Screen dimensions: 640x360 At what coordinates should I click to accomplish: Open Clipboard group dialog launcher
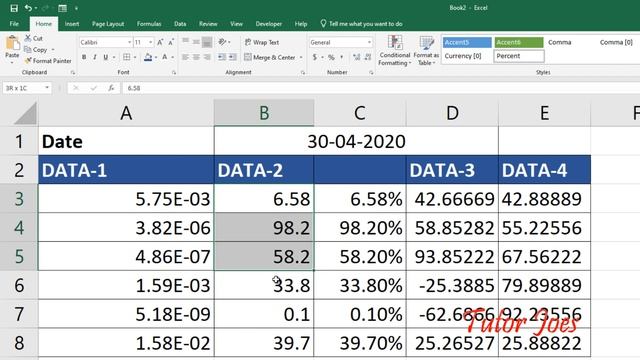[x=73, y=72]
